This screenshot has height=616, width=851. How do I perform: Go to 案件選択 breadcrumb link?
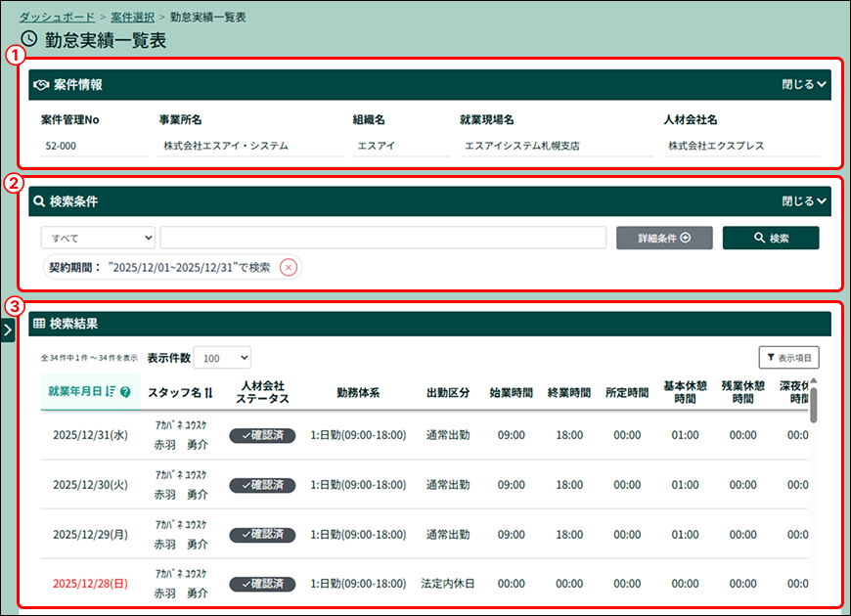132,18
